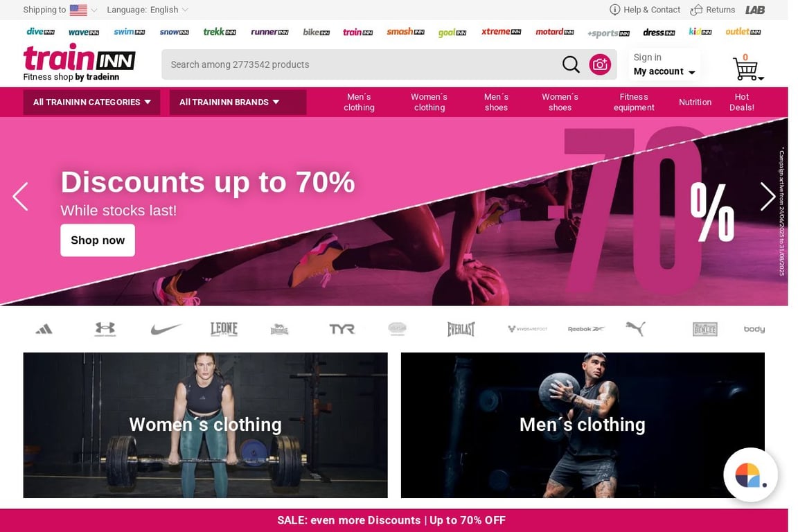This screenshot has width=798, height=532.
Task: Select the Benlee brand logo
Action: (704, 329)
